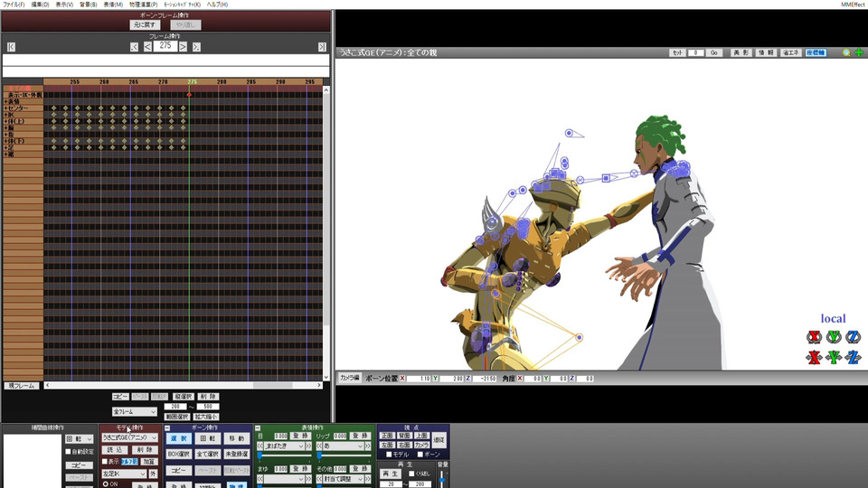Open the interpolation curve type dropdown
The image size is (868, 488).
79,439
